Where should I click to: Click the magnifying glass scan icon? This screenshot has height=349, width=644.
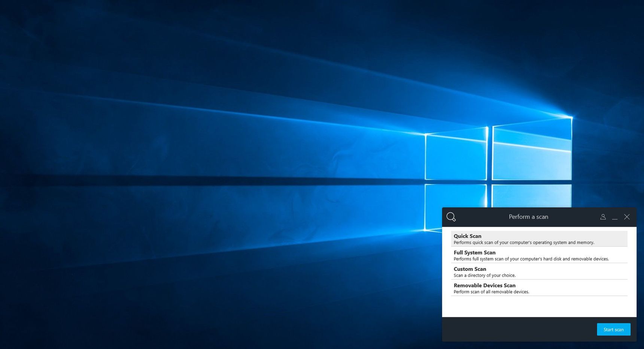click(x=451, y=217)
